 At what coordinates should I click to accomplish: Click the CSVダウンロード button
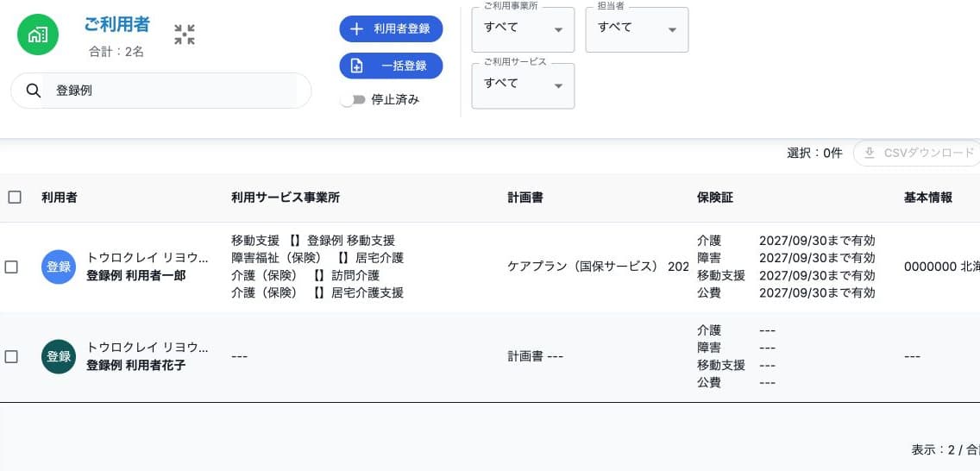918,153
